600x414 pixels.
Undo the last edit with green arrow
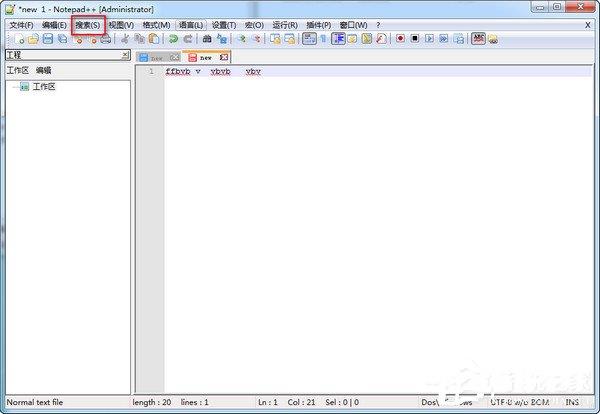pos(173,39)
